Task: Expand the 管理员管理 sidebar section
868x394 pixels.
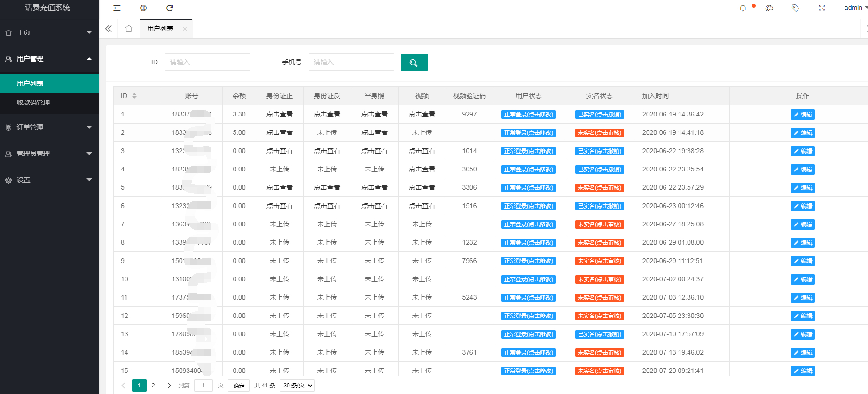Action: click(x=49, y=154)
